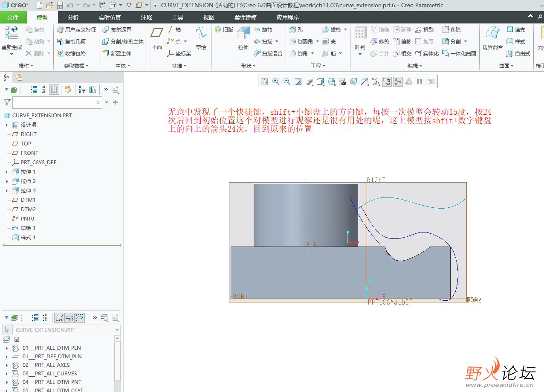Image resolution: width=544 pixels, height=392 pixels.
Task: Open the 形状 group dropdown
Action: (x=249, y=66)
